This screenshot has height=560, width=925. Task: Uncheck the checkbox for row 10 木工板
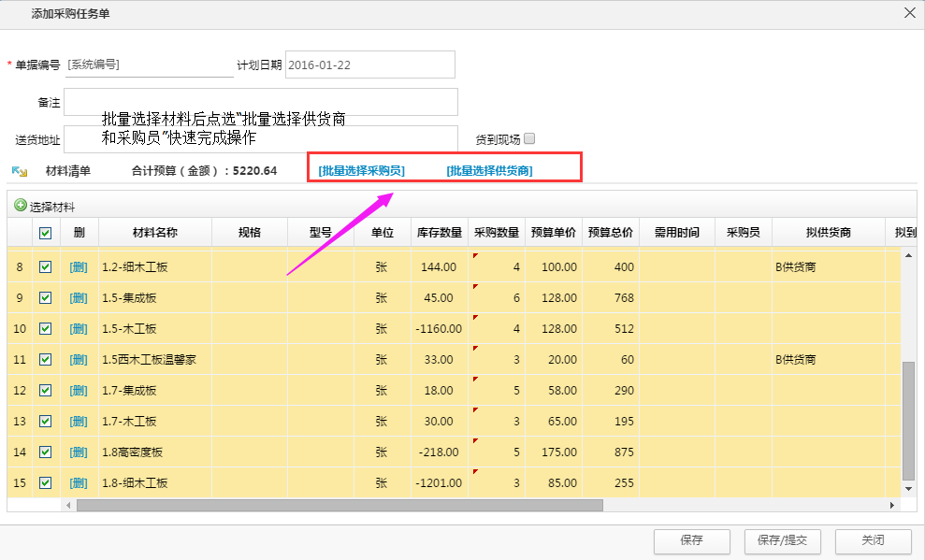click(46, 329)
